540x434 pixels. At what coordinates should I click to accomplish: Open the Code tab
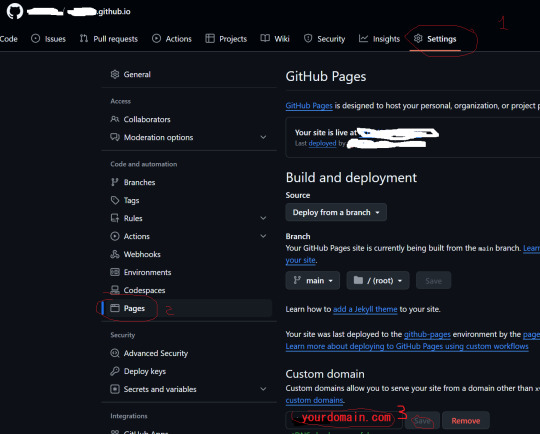click(9, 39)
